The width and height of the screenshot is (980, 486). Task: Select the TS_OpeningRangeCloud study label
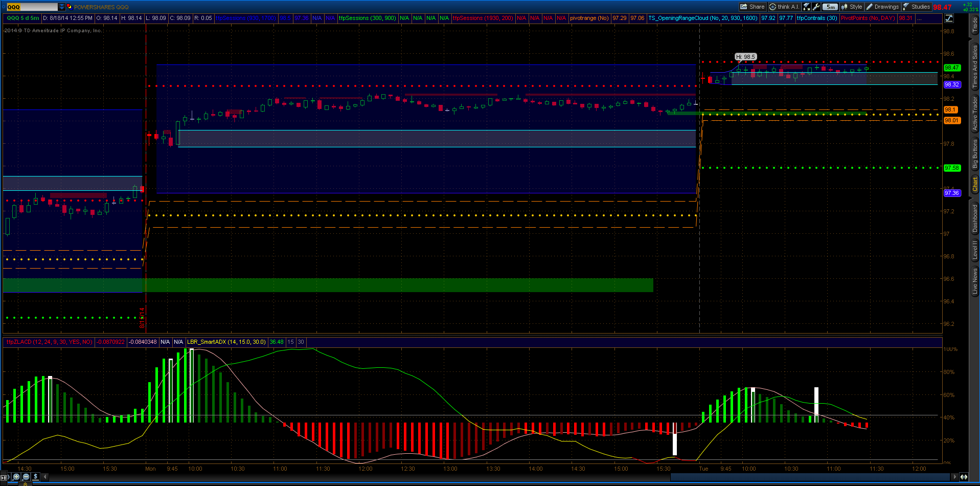click(703, 18)
